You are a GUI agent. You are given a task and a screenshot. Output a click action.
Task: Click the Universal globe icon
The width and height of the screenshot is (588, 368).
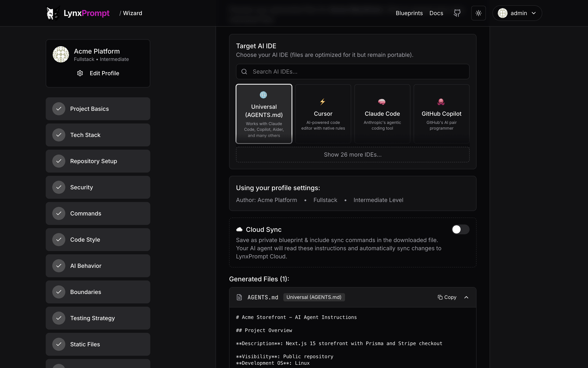(263, 95)
